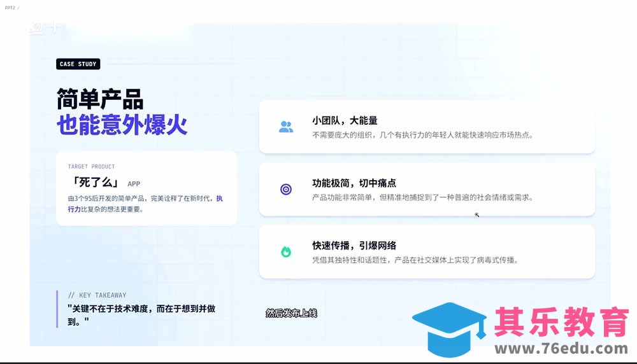
Task: Click the TARGET PRODUCT label
Action: 91,166
